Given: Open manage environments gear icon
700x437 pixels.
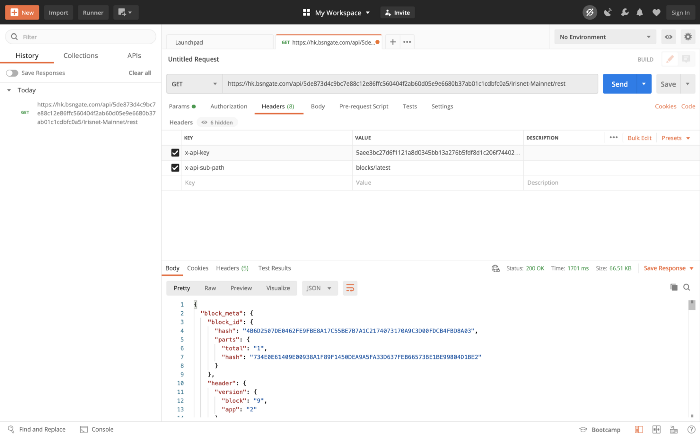Looking at the screenshot, I should point(688,37).
